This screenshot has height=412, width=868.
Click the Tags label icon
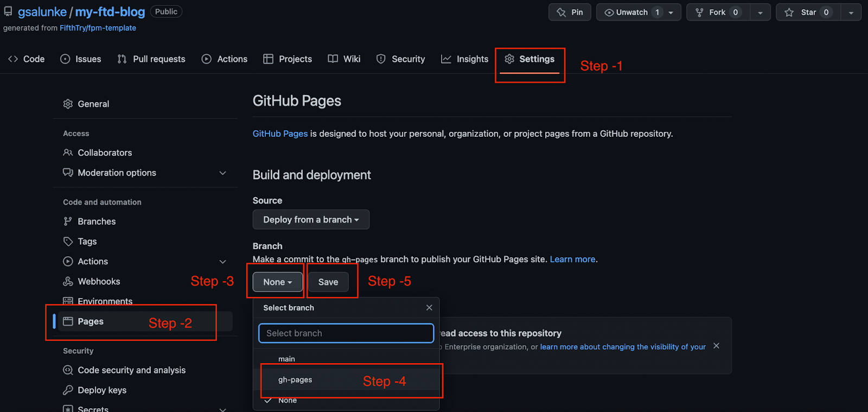[x=68, y=242]
